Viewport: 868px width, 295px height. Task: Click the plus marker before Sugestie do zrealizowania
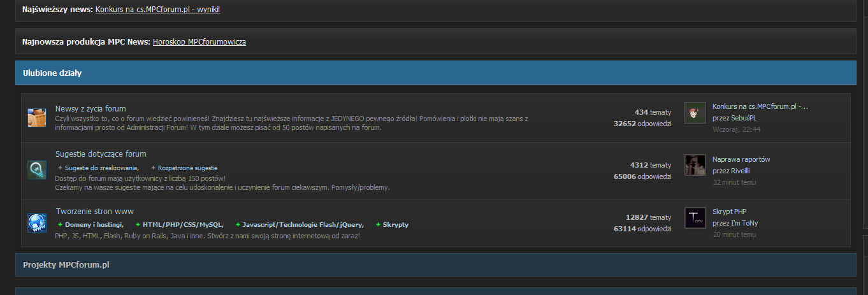tap(60, 168)
